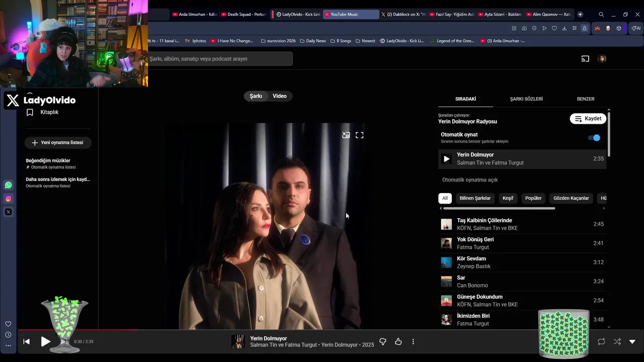
Task: Switch to the Alim Qasımov browser tab
Action: (549, 15)
